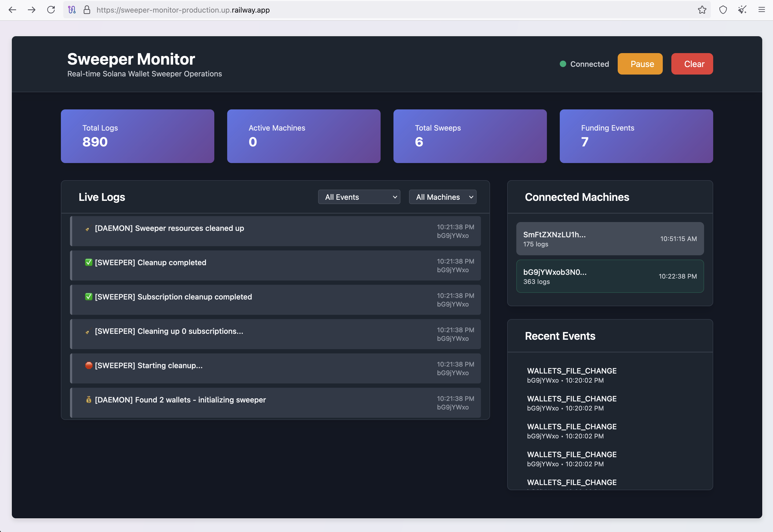Viewport: 773px width, 532px height.
Task: Select the SmFtZXNzLU1h... connected machine
Action: 610,239
